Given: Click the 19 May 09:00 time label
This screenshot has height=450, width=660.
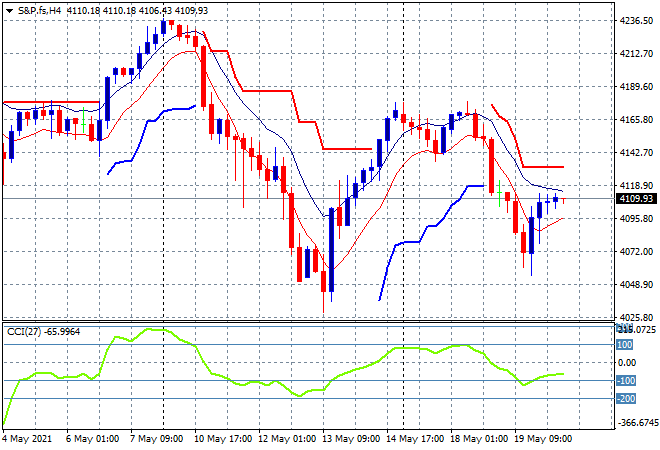Looking at the screenshot, I should tap(543, 439).
